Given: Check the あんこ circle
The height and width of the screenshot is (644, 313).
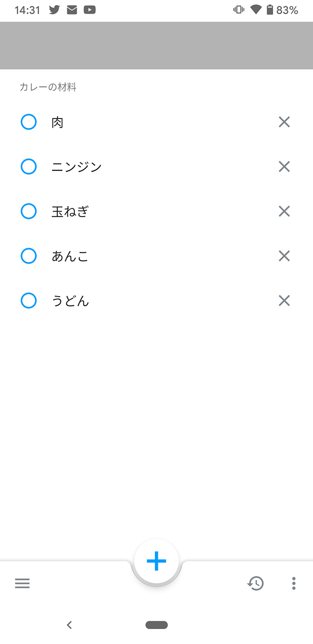Looking at the screenshot, I should point(29,257).
